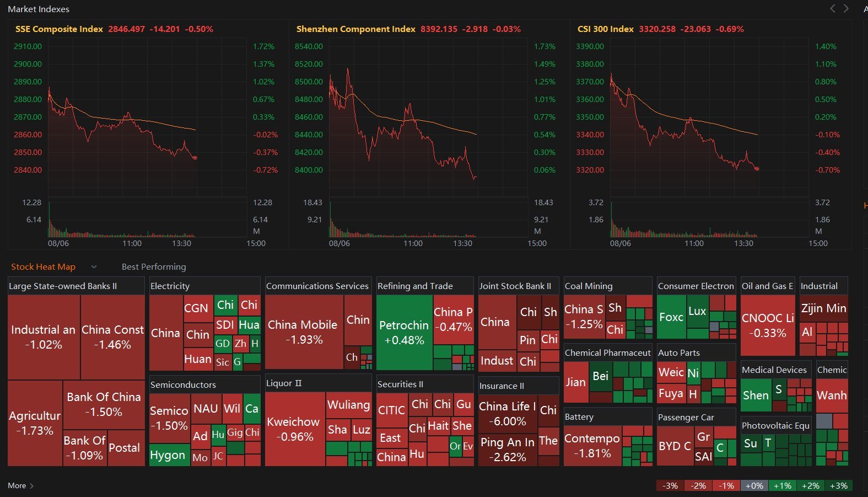Open the Securities II sector header
868x497 pixels.
pyautogui.click(x=425, y=384)
